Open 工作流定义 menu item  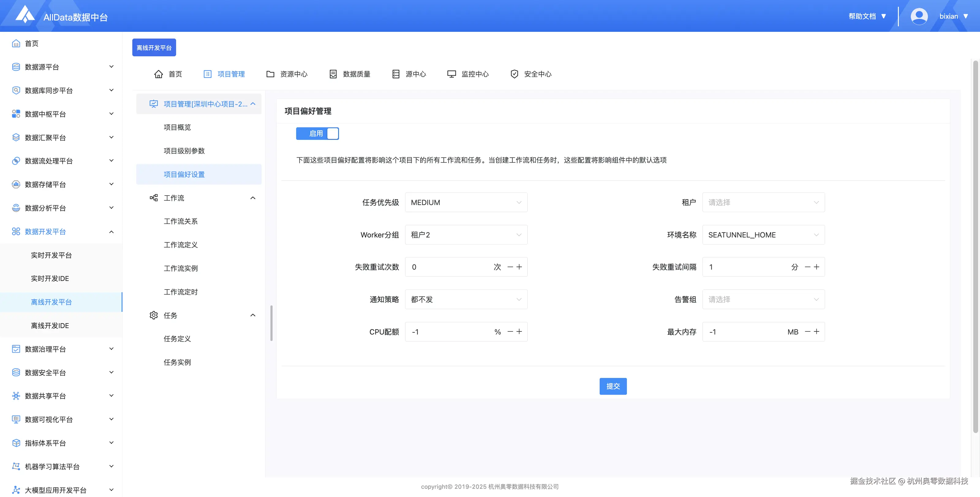(181, 245)
